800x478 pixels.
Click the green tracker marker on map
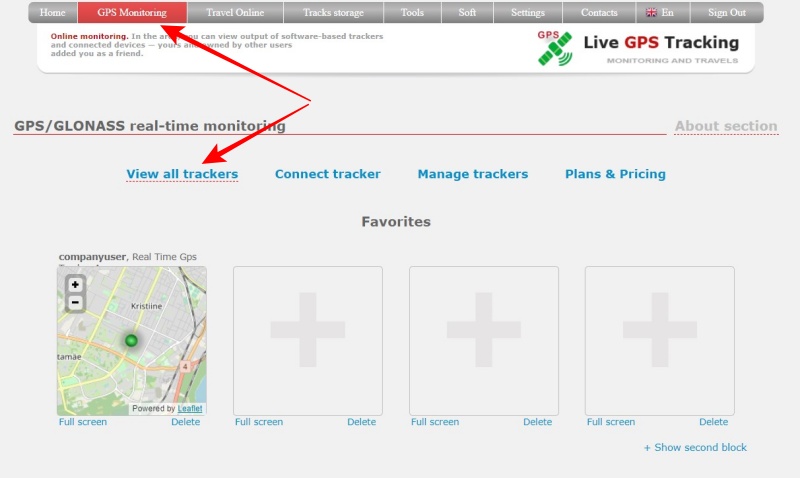pyautogui.click(x=131, y=341)
